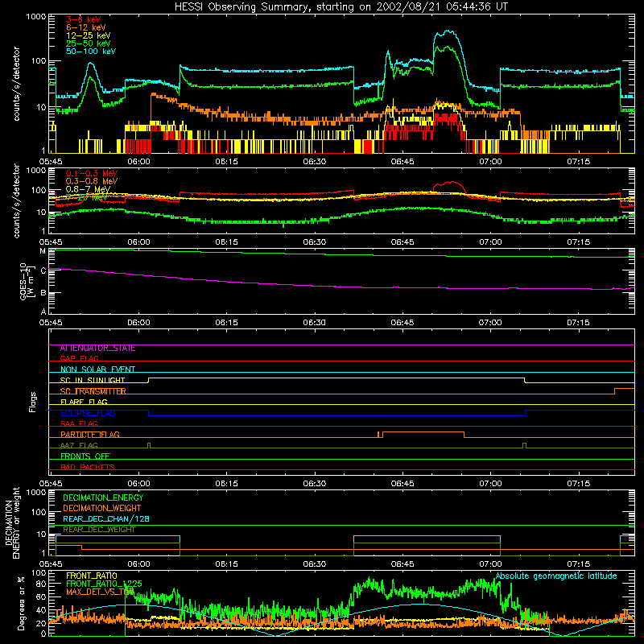Click the DECIMATION_WEIGHT legend label
The width and height of the screenshot is (644, 644).
point(102,509)
